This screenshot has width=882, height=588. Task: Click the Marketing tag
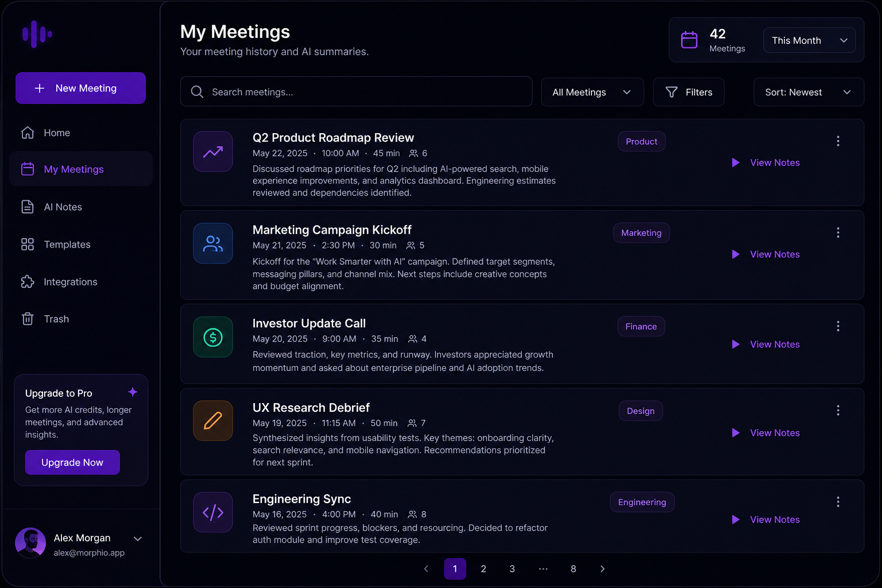pyautogui.click(x=641, y=233)
